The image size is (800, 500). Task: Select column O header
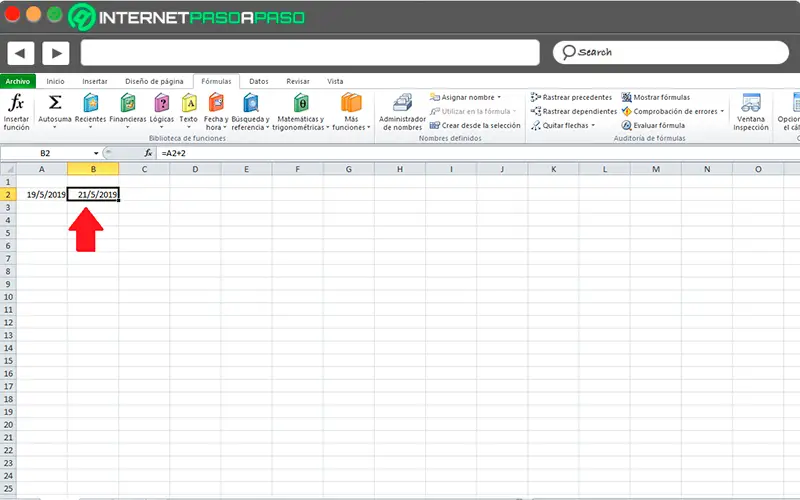[x=758, y=169]
